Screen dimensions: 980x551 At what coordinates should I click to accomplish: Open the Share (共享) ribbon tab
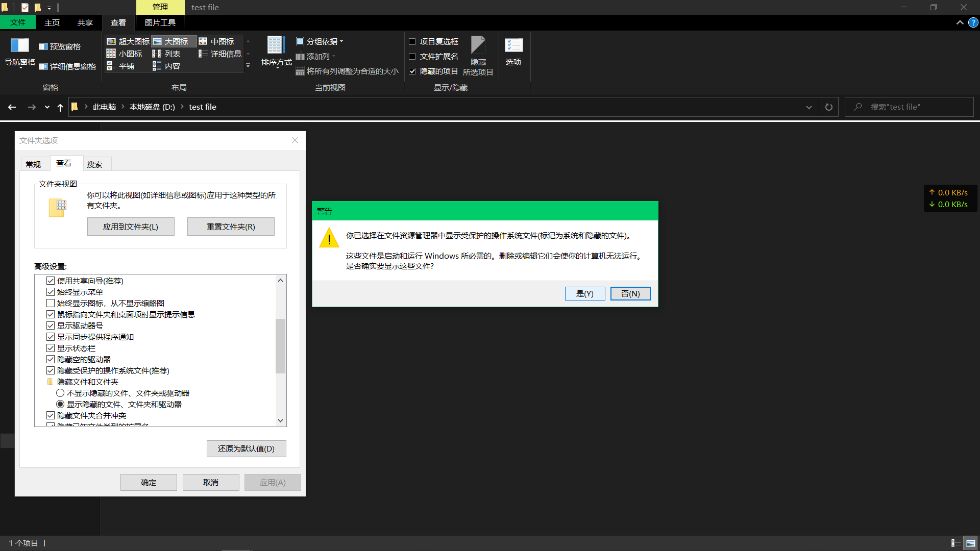pyautogui.click(x=85, y=22)
